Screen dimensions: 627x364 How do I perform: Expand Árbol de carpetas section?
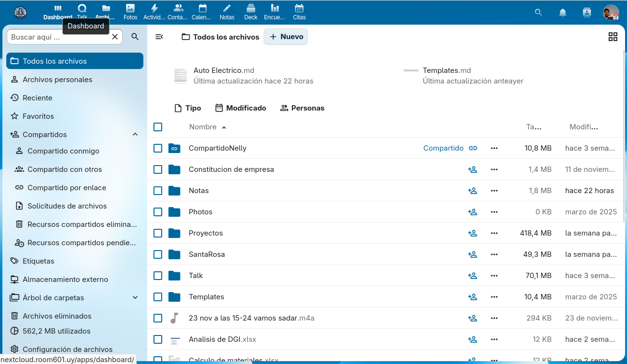(x=135, y=298)
